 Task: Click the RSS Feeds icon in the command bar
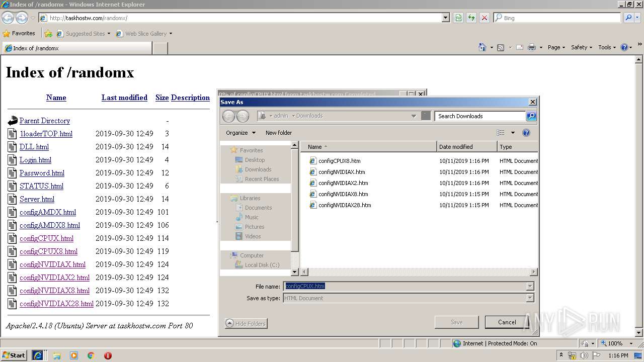[501, 47]
